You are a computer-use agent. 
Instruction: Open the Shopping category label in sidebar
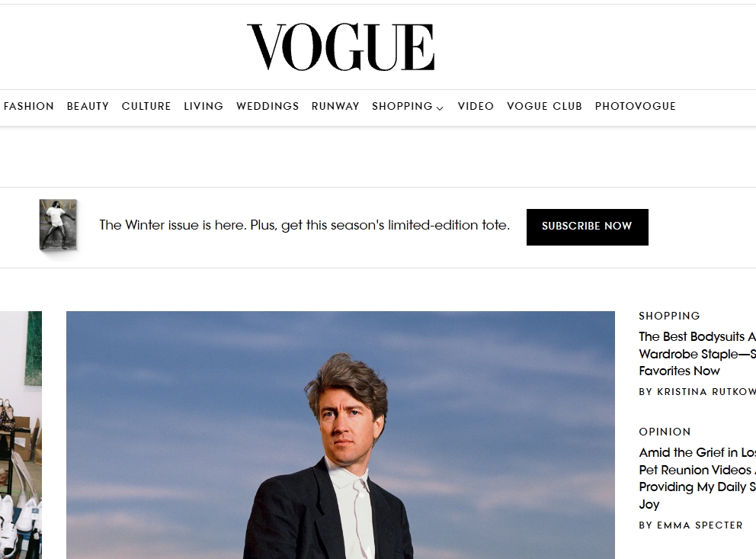[669, 316]
